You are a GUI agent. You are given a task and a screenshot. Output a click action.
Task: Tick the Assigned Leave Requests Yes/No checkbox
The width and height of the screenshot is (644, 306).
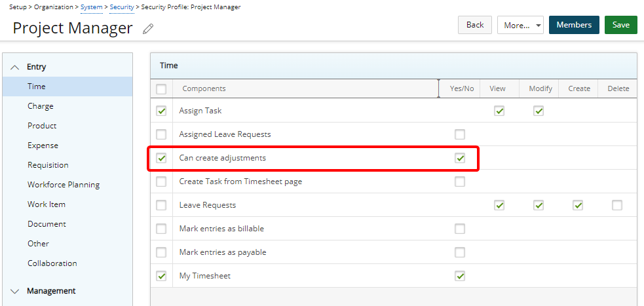click(460, 134)
